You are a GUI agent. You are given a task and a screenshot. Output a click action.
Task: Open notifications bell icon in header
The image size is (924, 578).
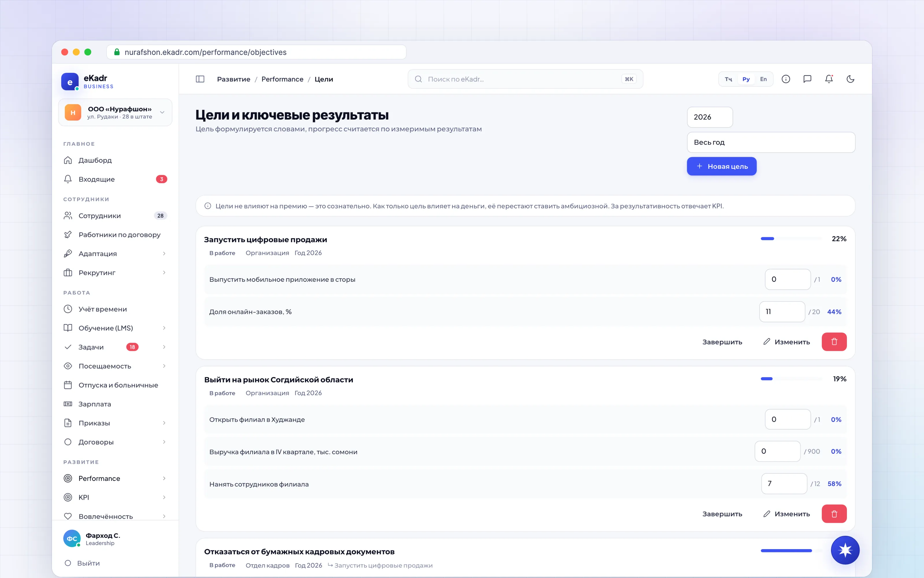coord(829,79)
